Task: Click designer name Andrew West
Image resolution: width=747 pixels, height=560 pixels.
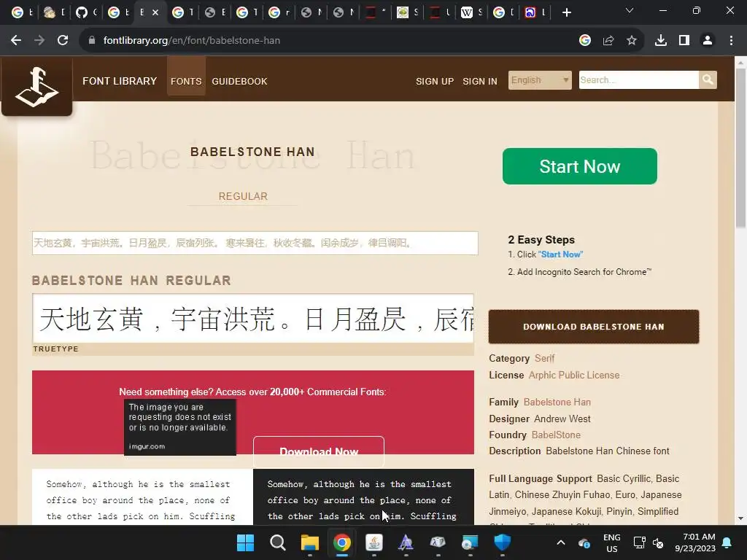Action: (562, 419)
